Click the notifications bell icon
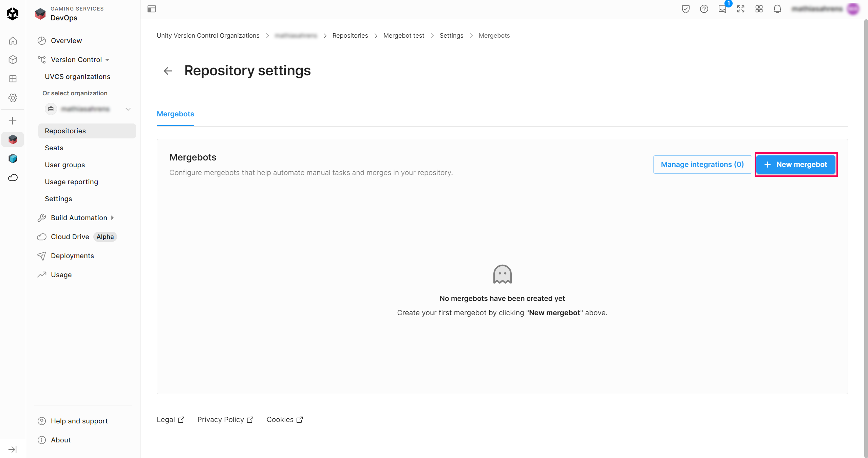Image resolution: width=868 pixels, height=458 pixels. pyautogui.click(x=777, y=9)
